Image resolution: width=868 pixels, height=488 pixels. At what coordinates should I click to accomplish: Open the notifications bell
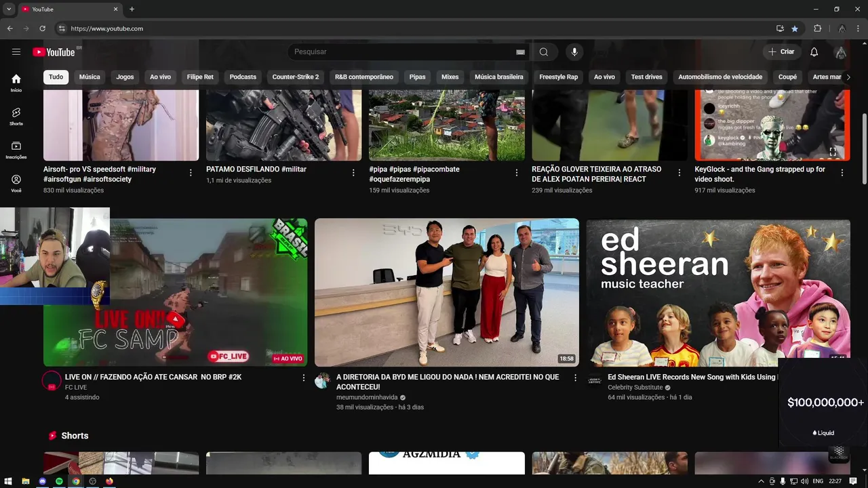coord(814,52)
